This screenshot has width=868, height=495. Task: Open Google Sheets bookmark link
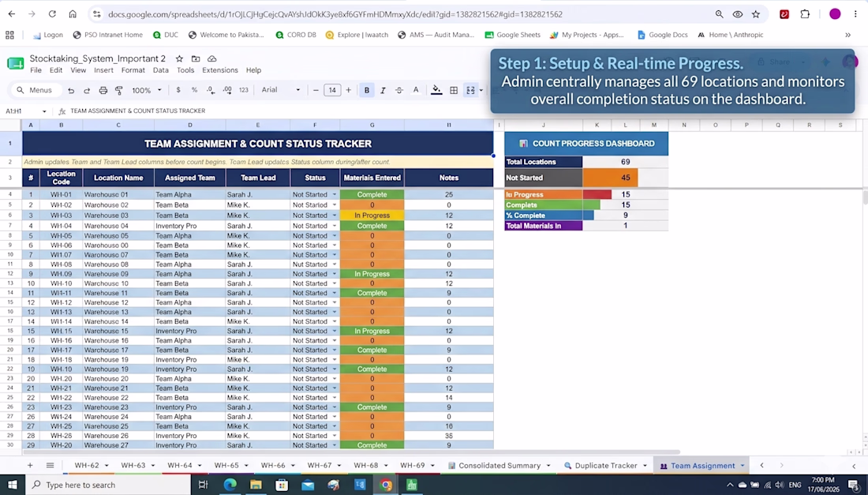pyautogui.click(x=513, y=35)
